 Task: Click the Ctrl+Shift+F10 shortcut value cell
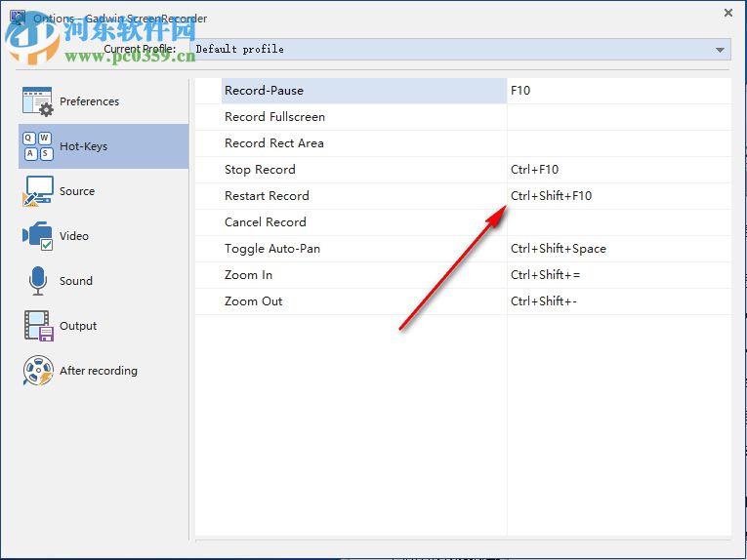point(619,196)
